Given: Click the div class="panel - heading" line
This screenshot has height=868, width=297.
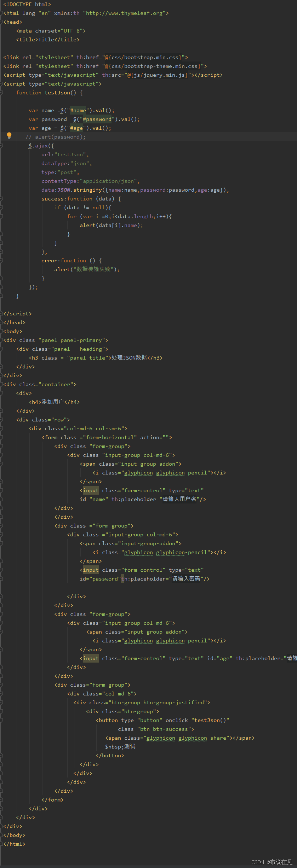Looking at the screenshot, I should 62,349.
